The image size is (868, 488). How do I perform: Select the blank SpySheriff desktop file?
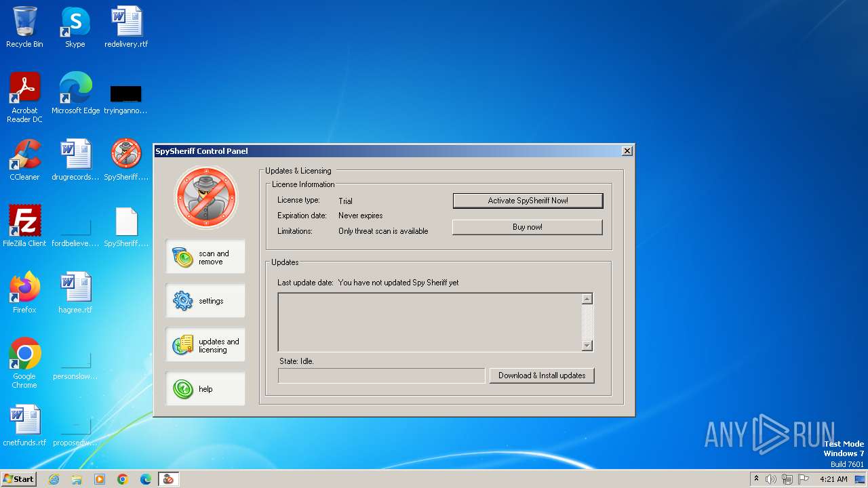pyautogui.click(x=126, y=226)
